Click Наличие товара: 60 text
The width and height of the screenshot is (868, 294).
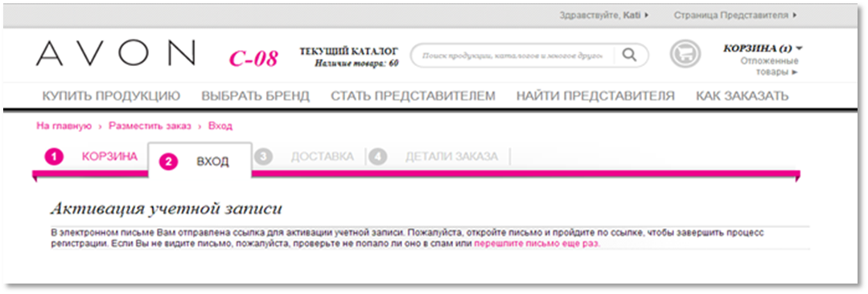point(357,64)
